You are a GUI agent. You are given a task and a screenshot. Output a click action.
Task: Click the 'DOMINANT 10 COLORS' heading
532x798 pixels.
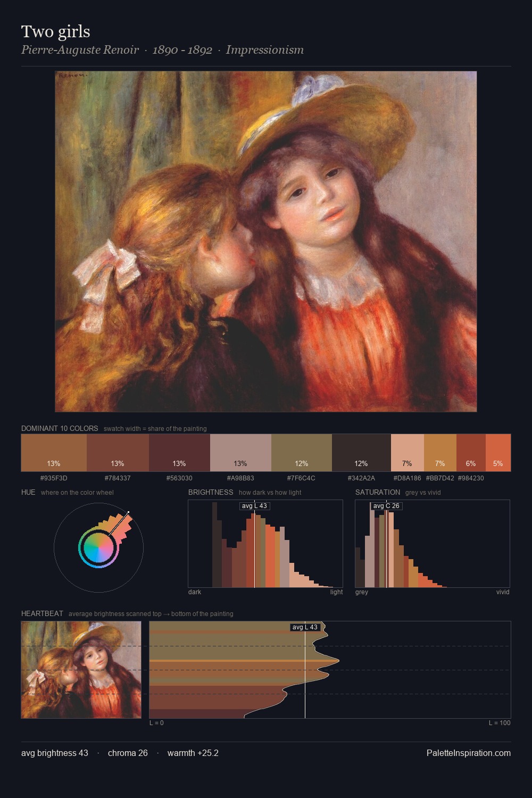[60, 428]
